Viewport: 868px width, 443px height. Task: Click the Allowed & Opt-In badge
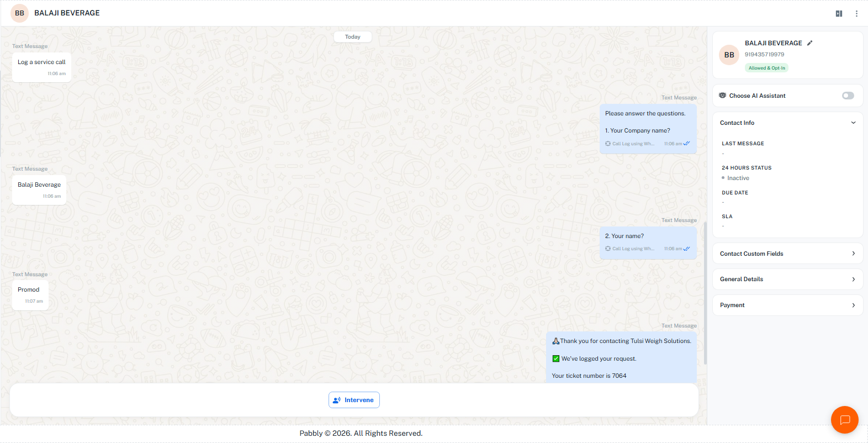click(766, 68)
